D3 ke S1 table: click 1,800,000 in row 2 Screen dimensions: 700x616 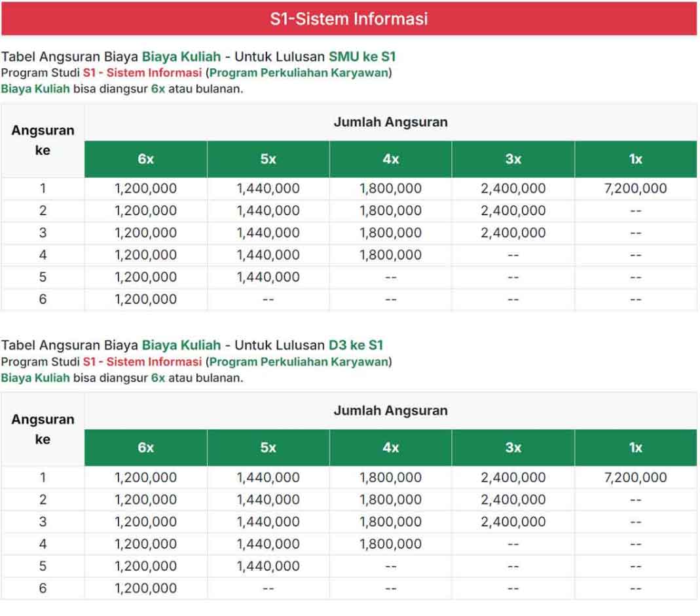391,499
